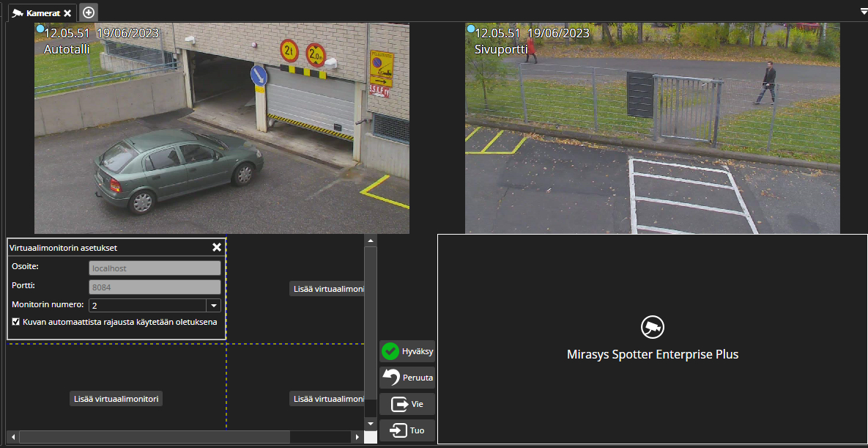The image size is (868, 448).
Task: Click the Sivuportti camera status dot
Action: pos(470,29)
